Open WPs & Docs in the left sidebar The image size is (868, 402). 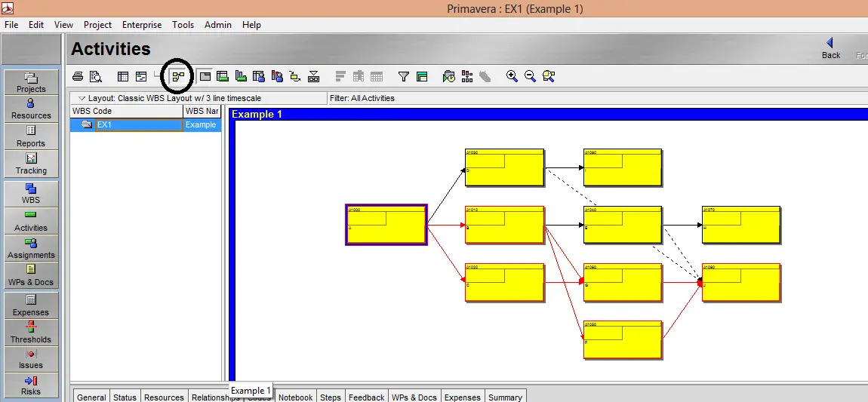(x=31, y=275)
